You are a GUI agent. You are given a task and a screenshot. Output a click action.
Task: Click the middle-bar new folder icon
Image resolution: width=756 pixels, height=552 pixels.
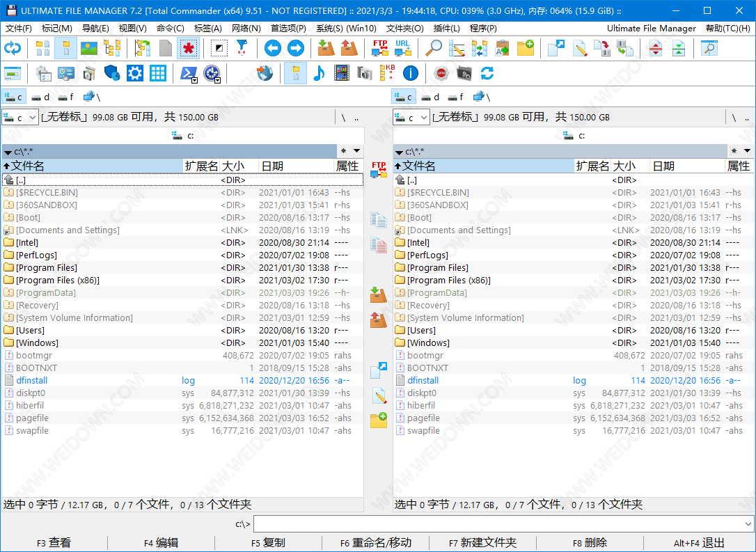[x=379, y=420]
